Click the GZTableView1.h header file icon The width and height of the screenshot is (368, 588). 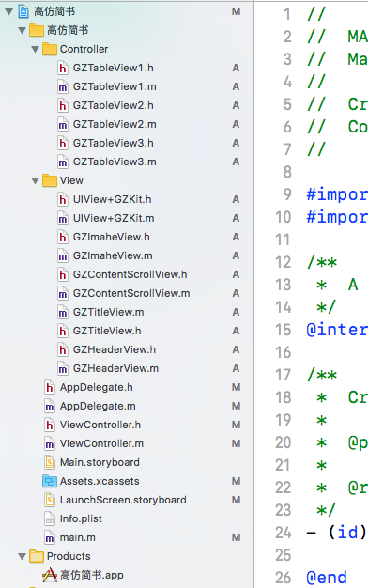pyautogui.click(x=63, y=68)
